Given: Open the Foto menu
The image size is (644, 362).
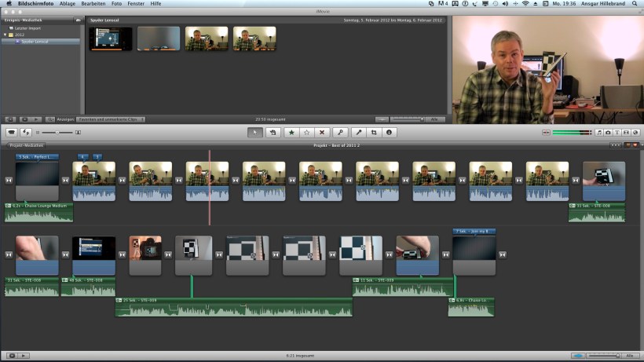Looking at the screenshot, I should tap(117, 3).
